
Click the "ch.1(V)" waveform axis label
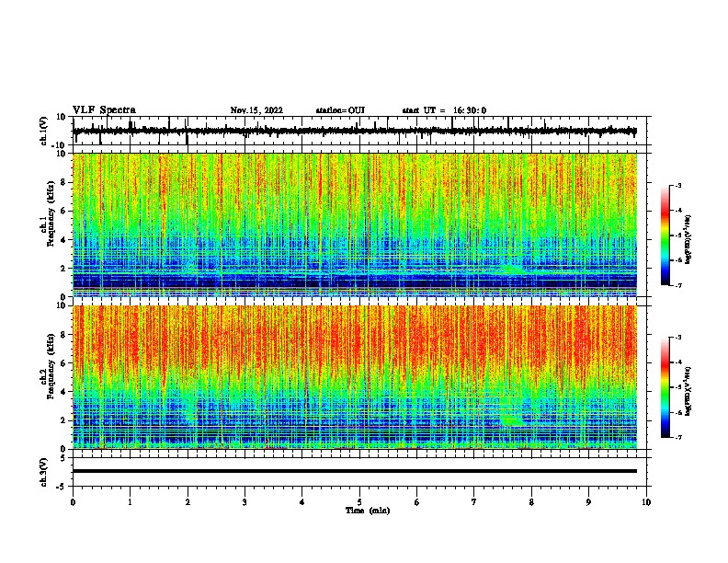(x=44, y=131)
